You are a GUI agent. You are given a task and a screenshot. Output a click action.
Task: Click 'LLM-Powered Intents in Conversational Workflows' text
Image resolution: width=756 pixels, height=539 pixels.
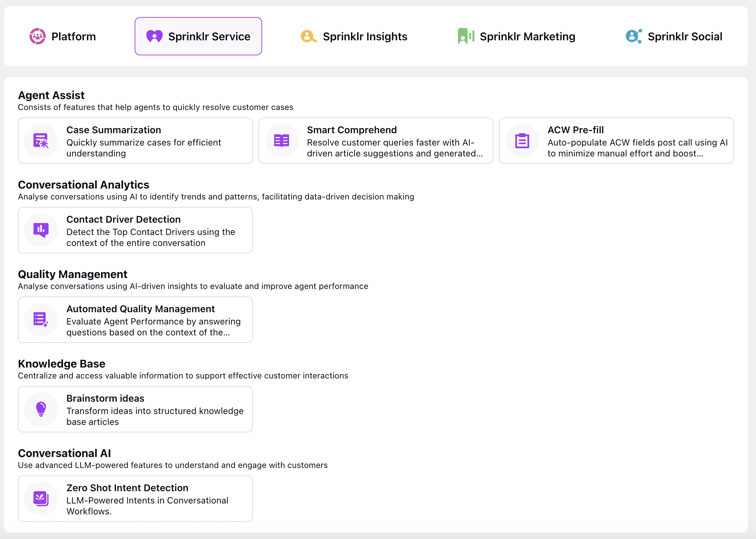coord(147,506)
